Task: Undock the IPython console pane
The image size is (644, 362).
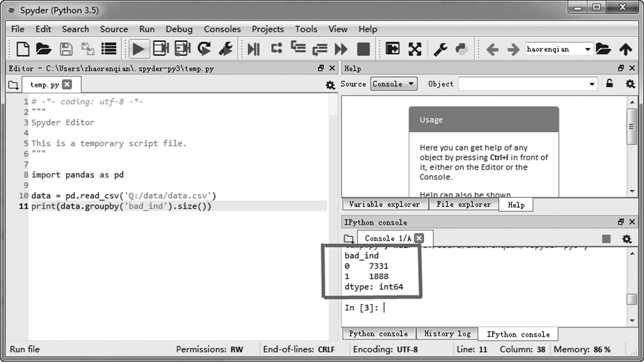Action: [x=621, y=222]
